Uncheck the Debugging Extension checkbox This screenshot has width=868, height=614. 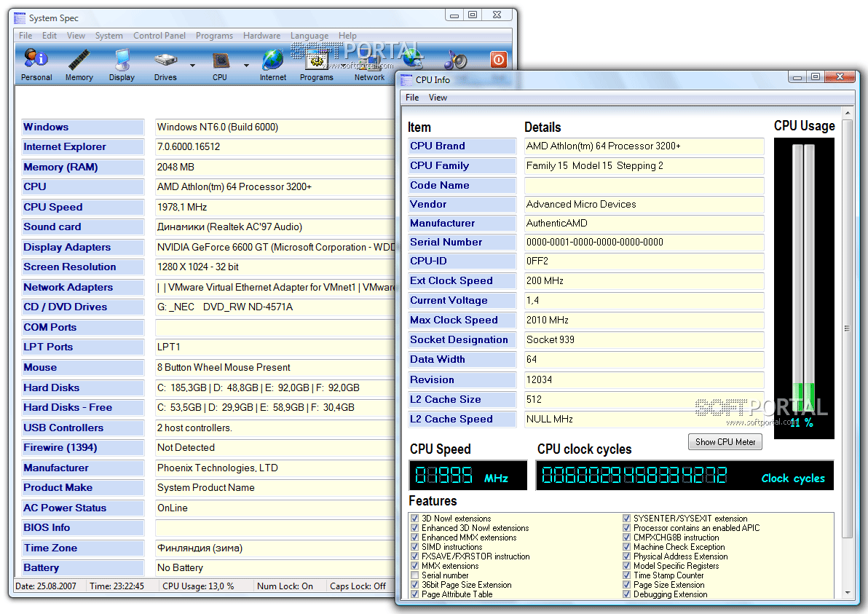627,594
